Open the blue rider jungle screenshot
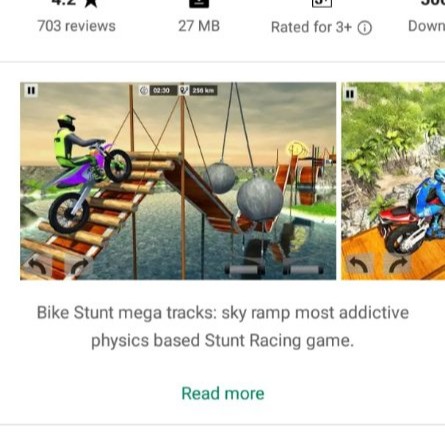Image resolution: width=445 pixels, height=445 pixels. pyautogui.click(x=393, y=181)
